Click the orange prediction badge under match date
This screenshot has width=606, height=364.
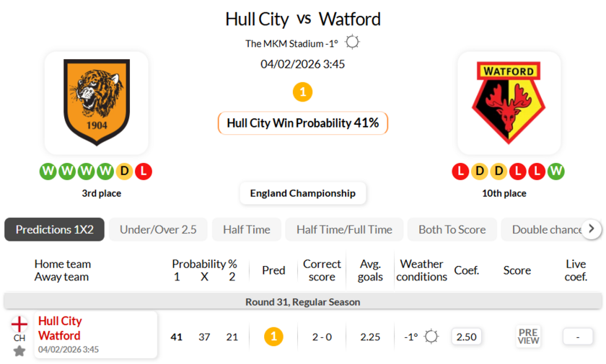click(x=303, y=92)
